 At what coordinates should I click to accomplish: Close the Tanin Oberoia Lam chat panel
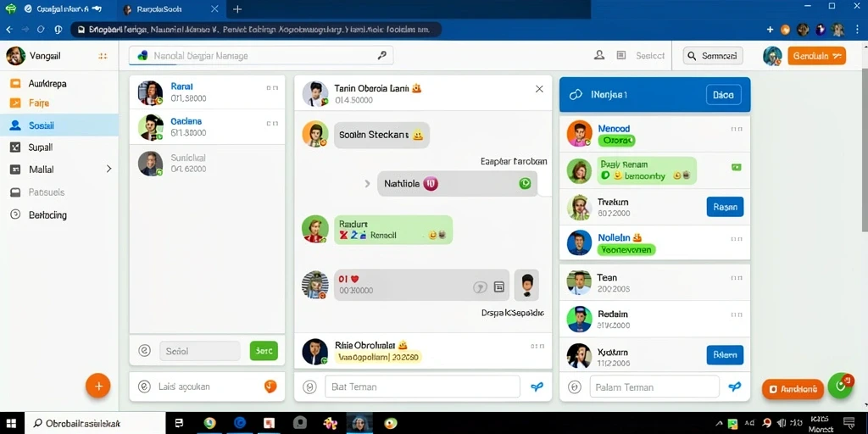click(x=539, y=89)
